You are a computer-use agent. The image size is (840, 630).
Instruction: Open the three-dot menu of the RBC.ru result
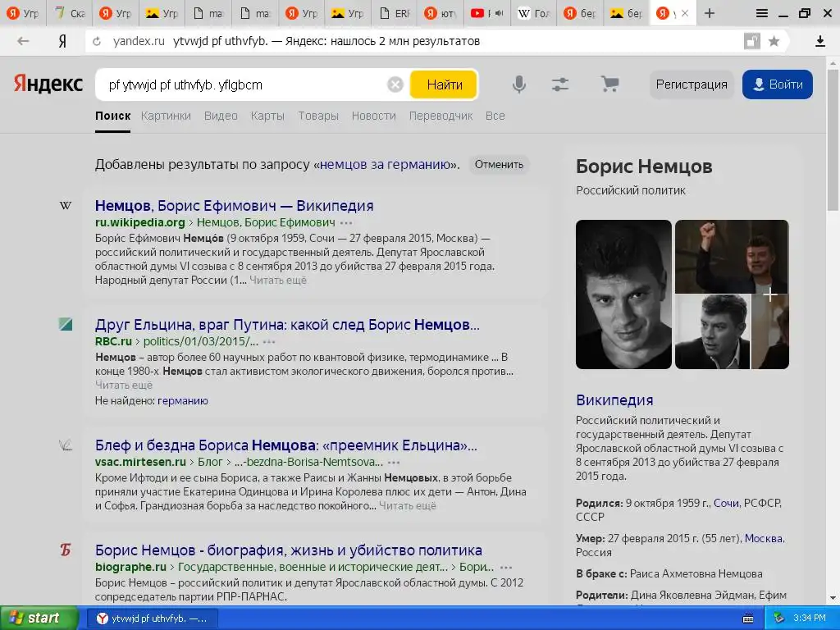269,342
